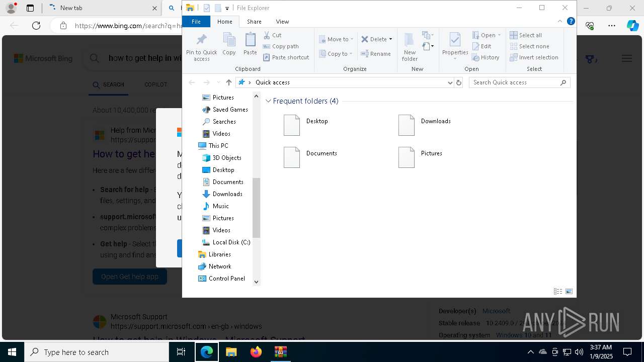Switch to the Share ribbon tab
The height and width of the screenshot is (362, 644).
(x=254, y=22)
